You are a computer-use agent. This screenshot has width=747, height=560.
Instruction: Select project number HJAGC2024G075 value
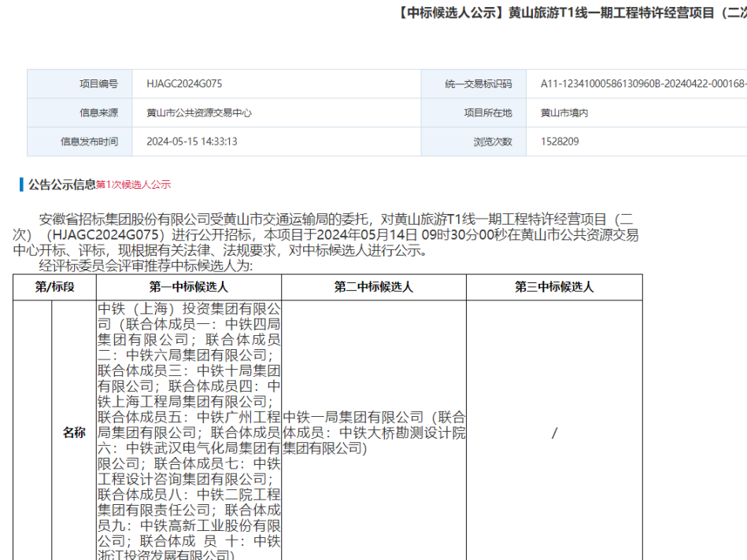[x=184, y=84]
